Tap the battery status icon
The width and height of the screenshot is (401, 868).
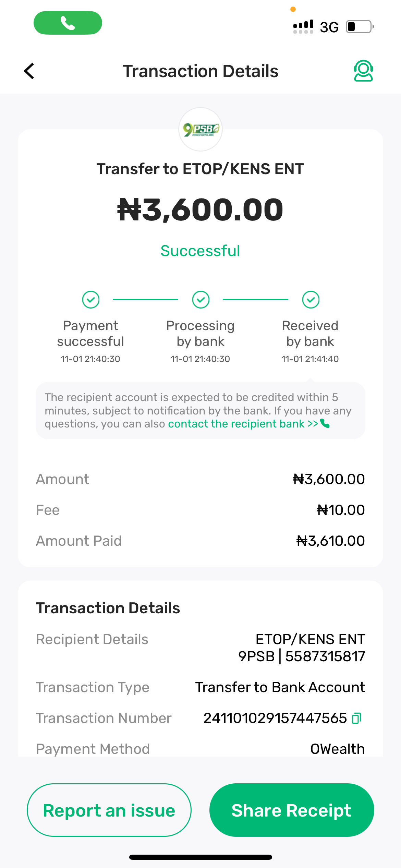359,27
